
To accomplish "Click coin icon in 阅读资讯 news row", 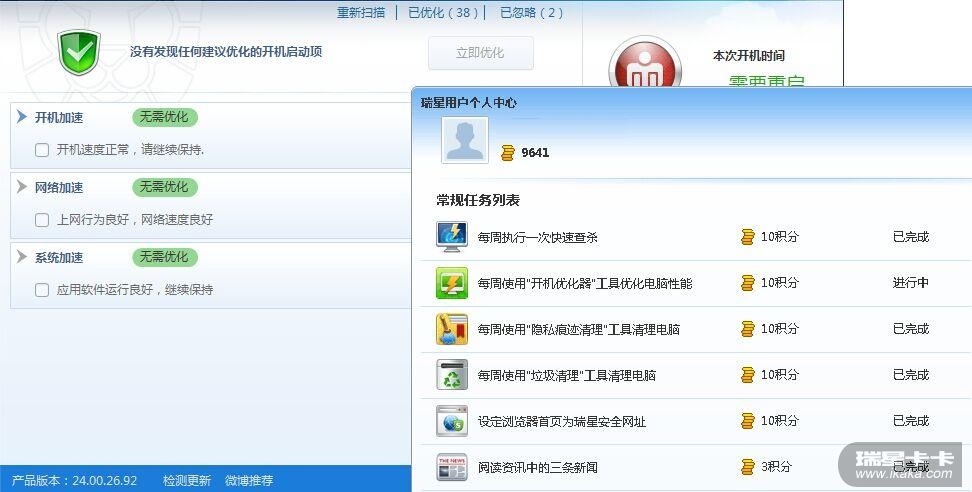I will point(748,467).
